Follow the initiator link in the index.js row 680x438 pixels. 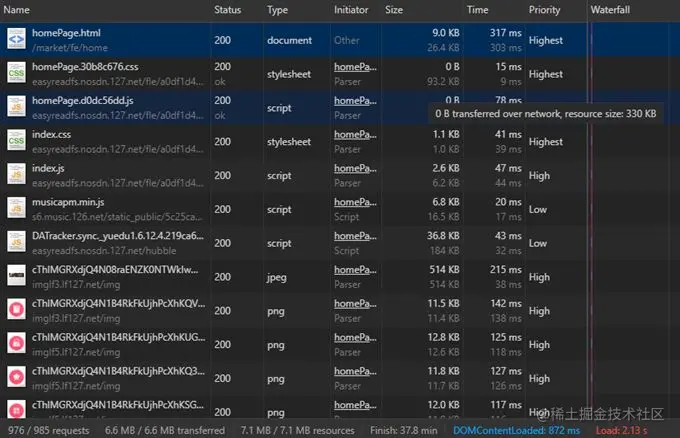(x=355, y=168)
